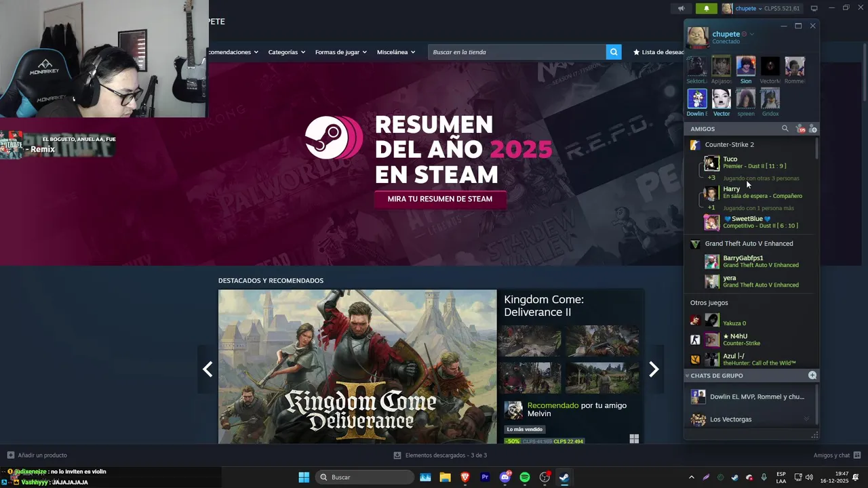Viewport: 868px width, 488px height.
Task: Click the store search magnifier button
Action: click(614, 52)
